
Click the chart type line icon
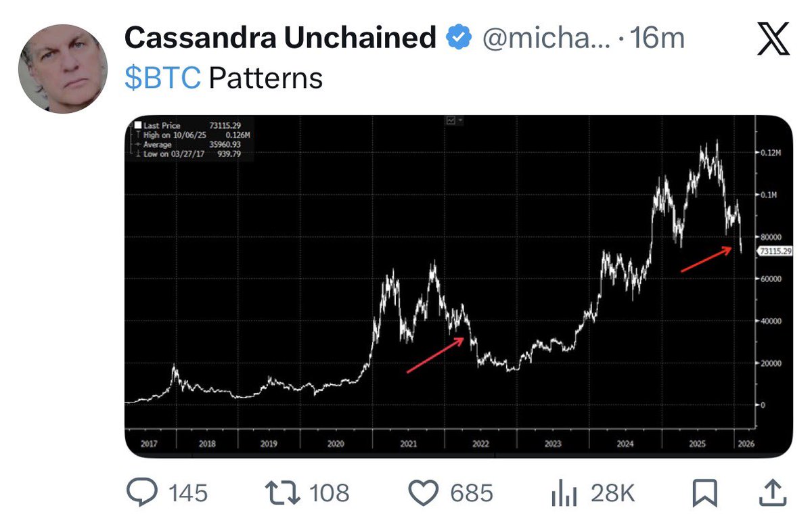tap(449, 120)
